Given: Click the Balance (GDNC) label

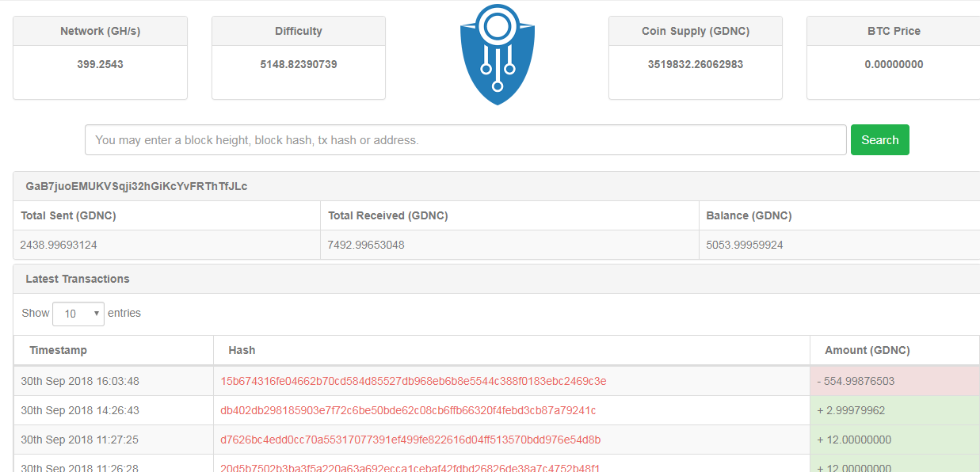Looking at the screenshot, I should 749,215.
